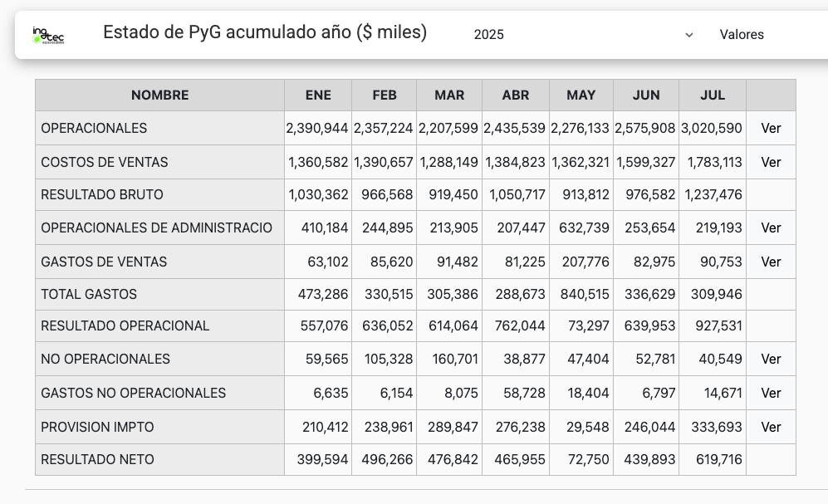
Task: Click the ingtec logo
Action: coord(48,35)
